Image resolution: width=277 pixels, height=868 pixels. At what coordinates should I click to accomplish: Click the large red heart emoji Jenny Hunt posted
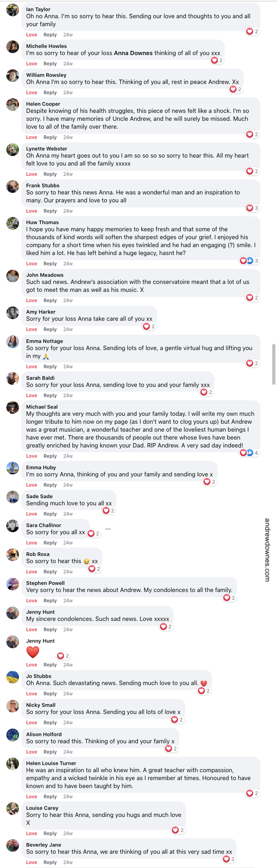pyautogui.click(x=33, y=652)
